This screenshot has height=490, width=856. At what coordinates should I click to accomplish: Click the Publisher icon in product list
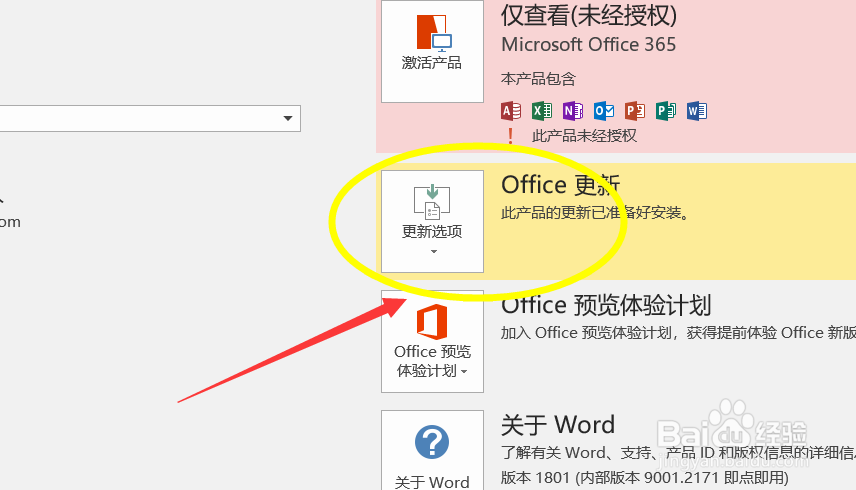pos(666,111)
